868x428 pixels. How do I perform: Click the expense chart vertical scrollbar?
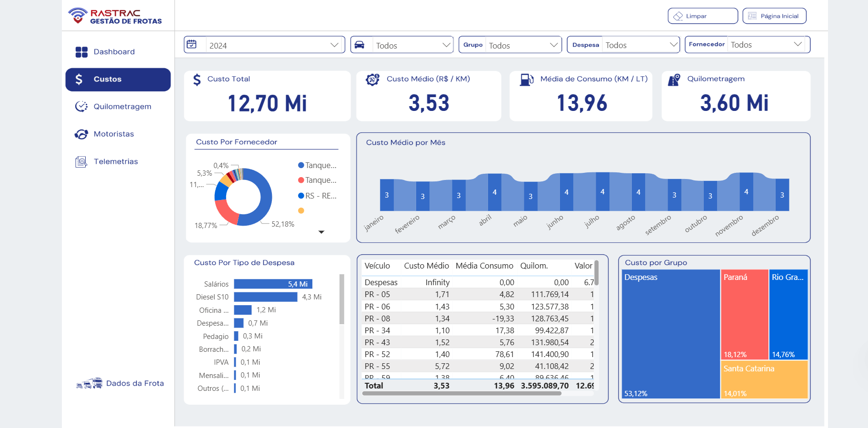coord(341,299)
